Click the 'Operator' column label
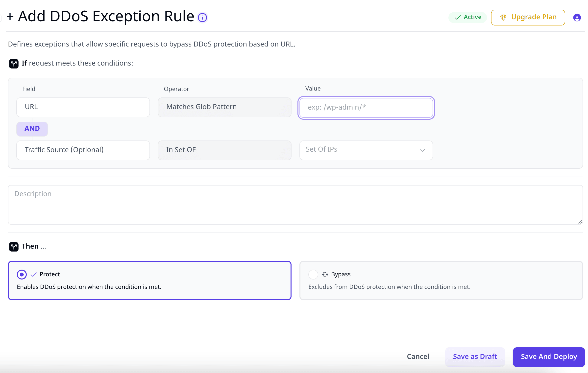Viewport: 588px width, 373px height. pos(176,89)
